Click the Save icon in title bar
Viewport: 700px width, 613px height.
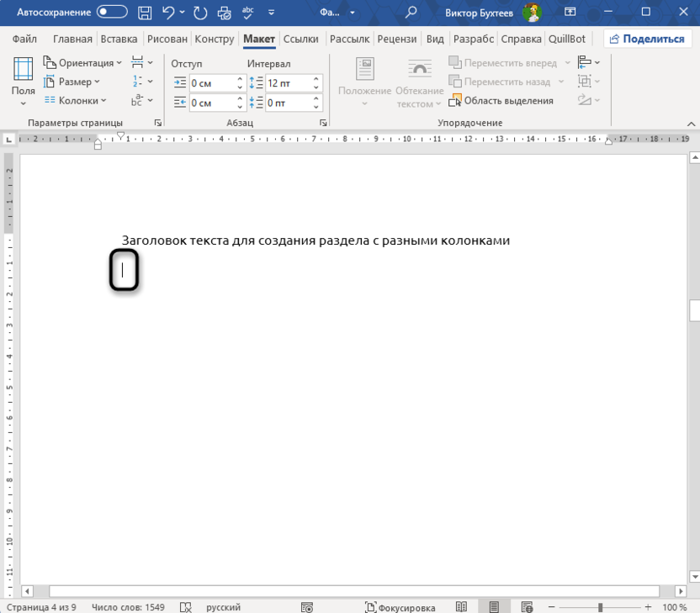[145, 13]
